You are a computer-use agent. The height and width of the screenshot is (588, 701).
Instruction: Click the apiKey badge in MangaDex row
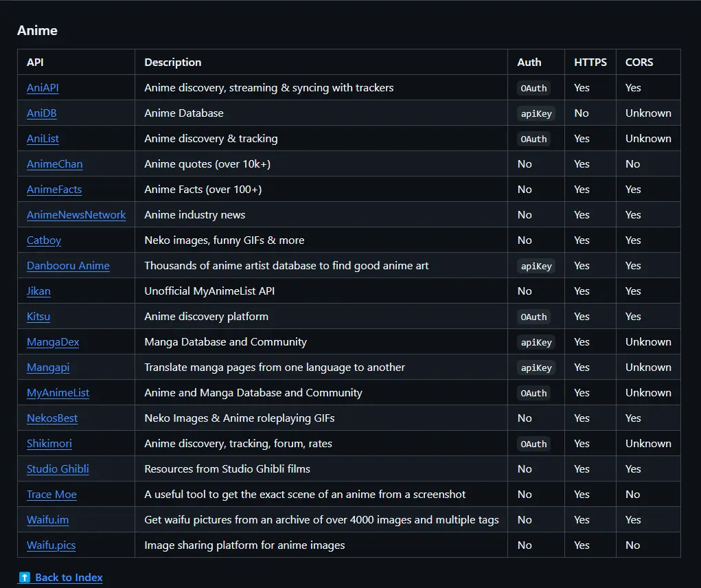[x=536, y=343]
